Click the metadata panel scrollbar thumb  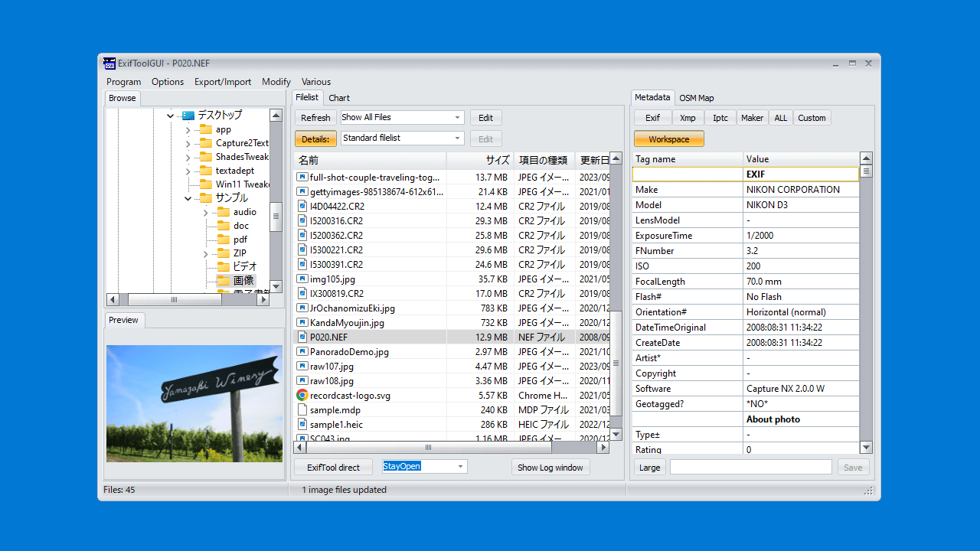867,171
